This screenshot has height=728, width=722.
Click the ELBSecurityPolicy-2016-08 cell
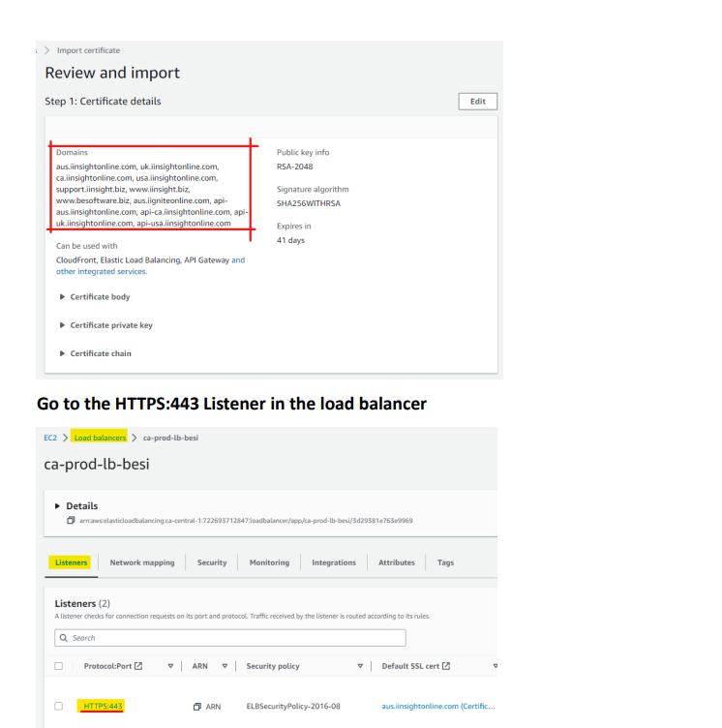pos(293,706)
